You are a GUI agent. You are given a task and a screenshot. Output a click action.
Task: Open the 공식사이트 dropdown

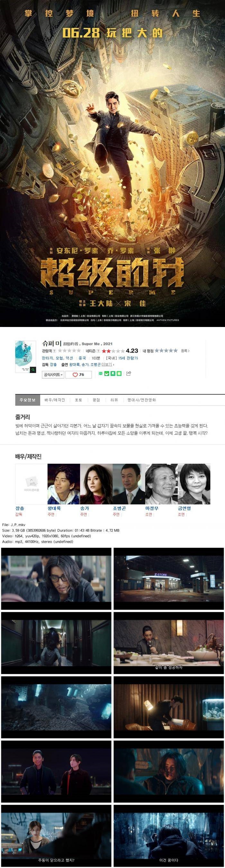[53, 374]
